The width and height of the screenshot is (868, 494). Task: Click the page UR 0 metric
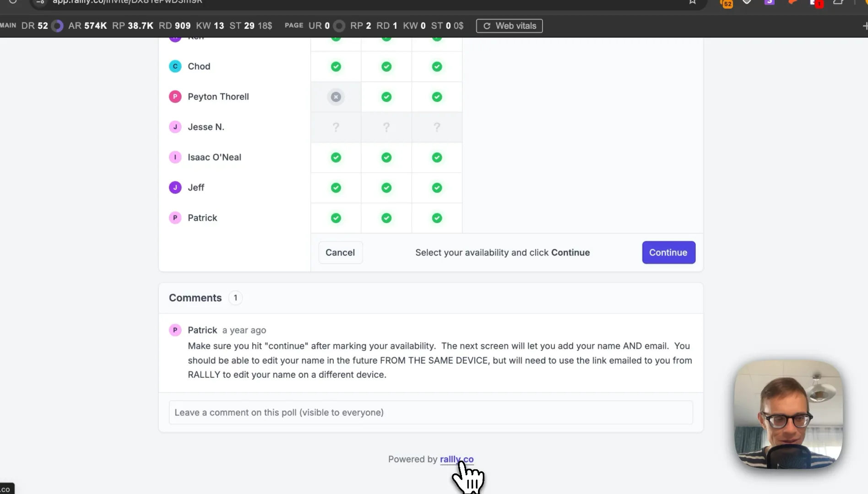point(319,26)
